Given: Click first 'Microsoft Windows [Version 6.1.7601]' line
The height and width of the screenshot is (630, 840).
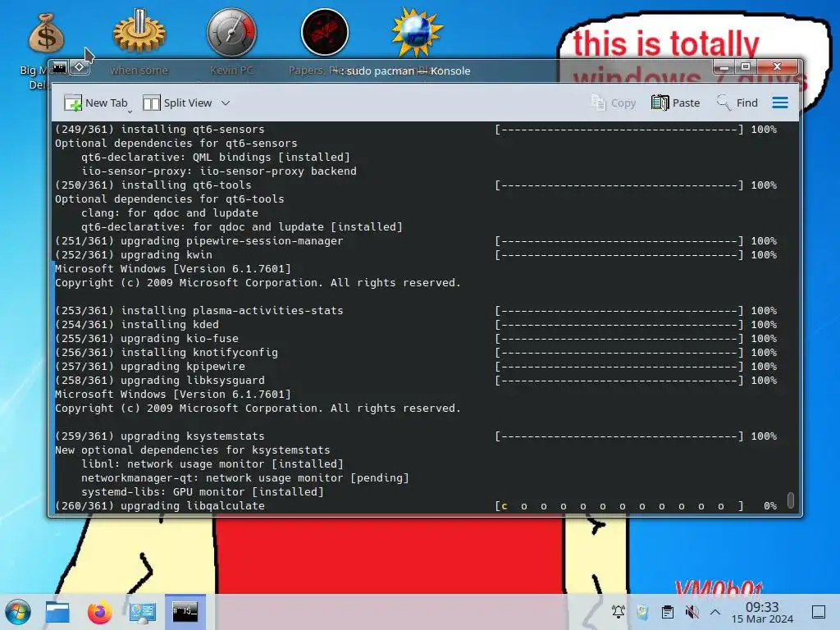Looking at the screenshot, I should point(173,269).
